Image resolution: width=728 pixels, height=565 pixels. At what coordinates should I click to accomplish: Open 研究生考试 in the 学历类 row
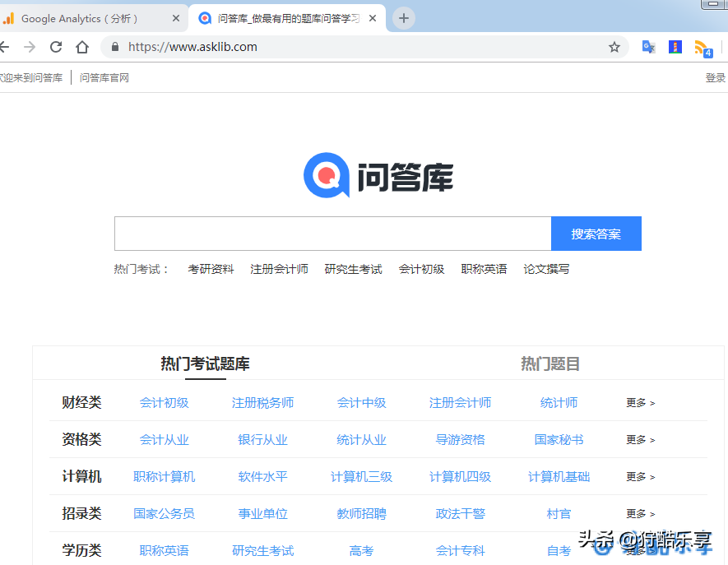tap(262, 551)
